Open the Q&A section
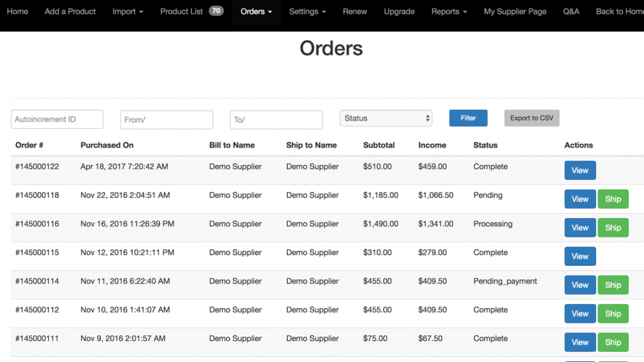 [571, 11]
